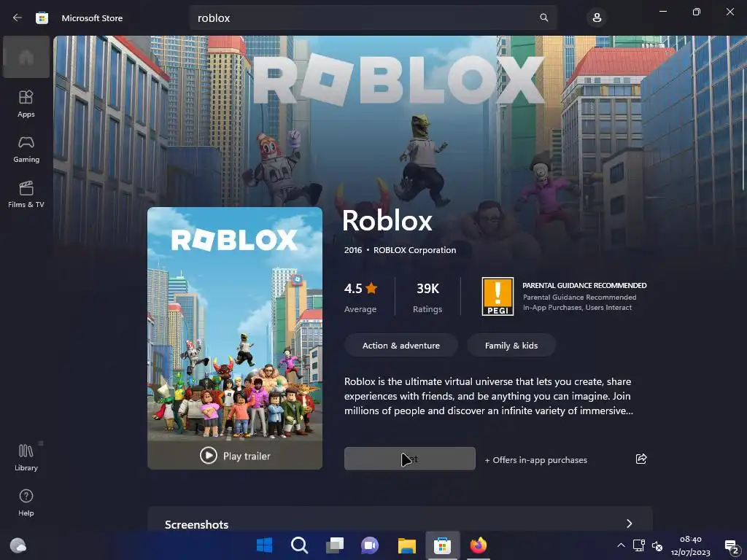Share Roblox using the share icon
Image resolution: width=747 pixels, height=560 pixels.
click(x=640, y=459)
